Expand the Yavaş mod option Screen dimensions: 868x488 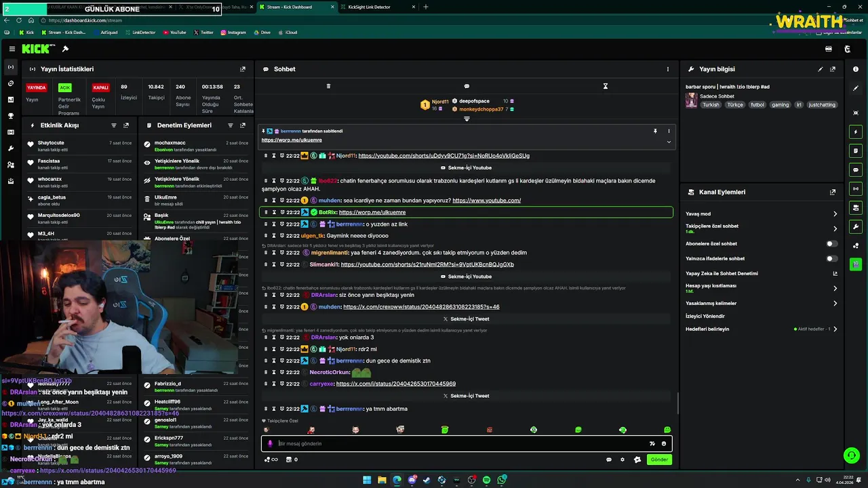pos(835,214)
